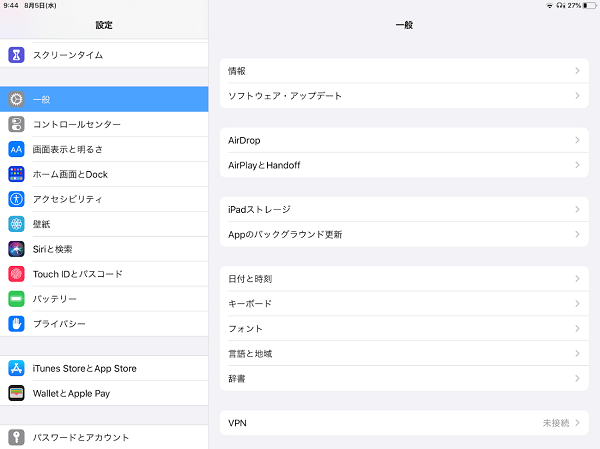The image size is (600, 449).
Task: Check the battery indicator in status bar
Action: point(590,5)
